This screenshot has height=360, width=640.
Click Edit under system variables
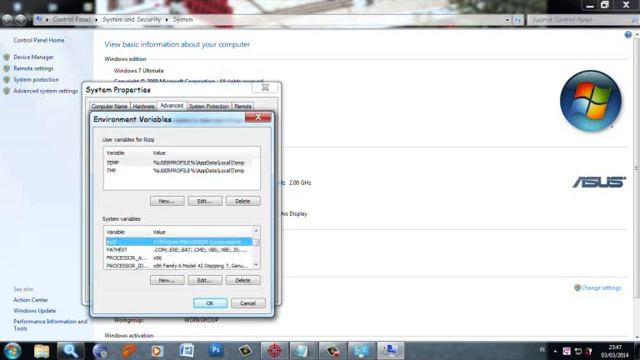[x=205, y=280]
